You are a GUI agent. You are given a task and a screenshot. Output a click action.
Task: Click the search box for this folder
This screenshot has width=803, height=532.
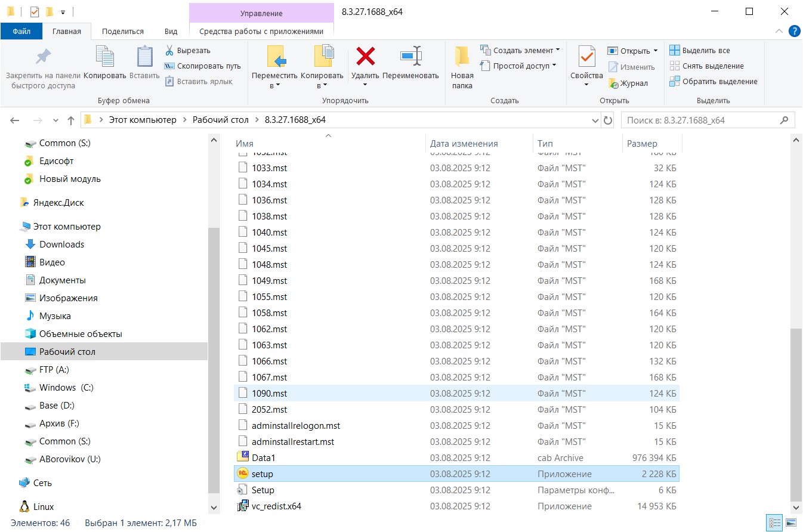coord(701,120)
